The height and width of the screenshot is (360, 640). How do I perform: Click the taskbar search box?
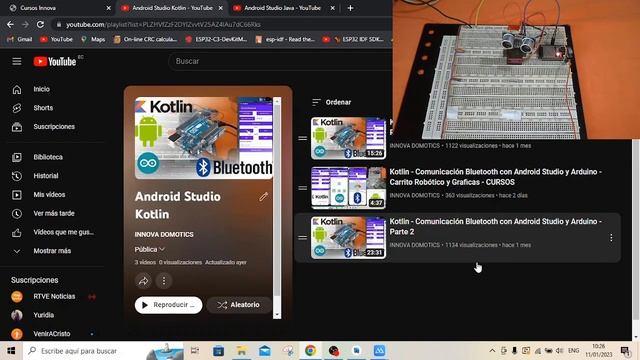point(103,351)
